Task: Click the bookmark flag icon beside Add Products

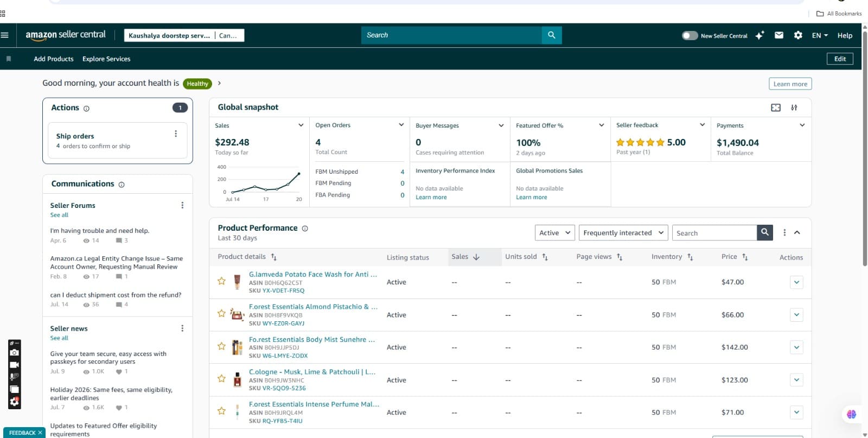Action: tap(9, 59)
